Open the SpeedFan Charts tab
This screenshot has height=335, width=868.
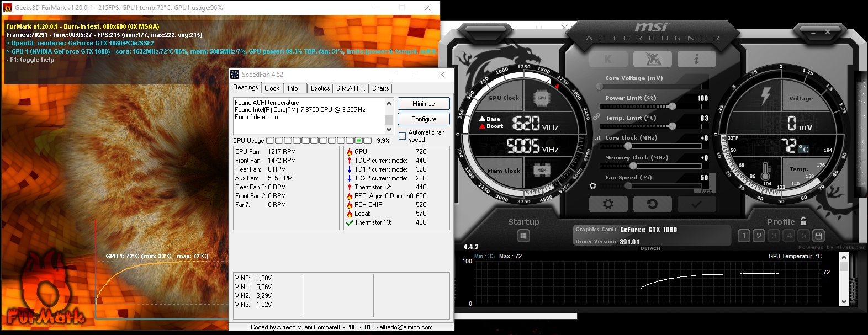pos(380,88)
